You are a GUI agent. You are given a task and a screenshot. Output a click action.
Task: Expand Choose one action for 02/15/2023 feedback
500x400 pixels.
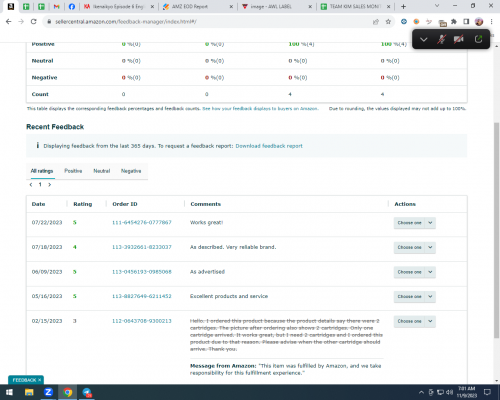click(415, 321)
